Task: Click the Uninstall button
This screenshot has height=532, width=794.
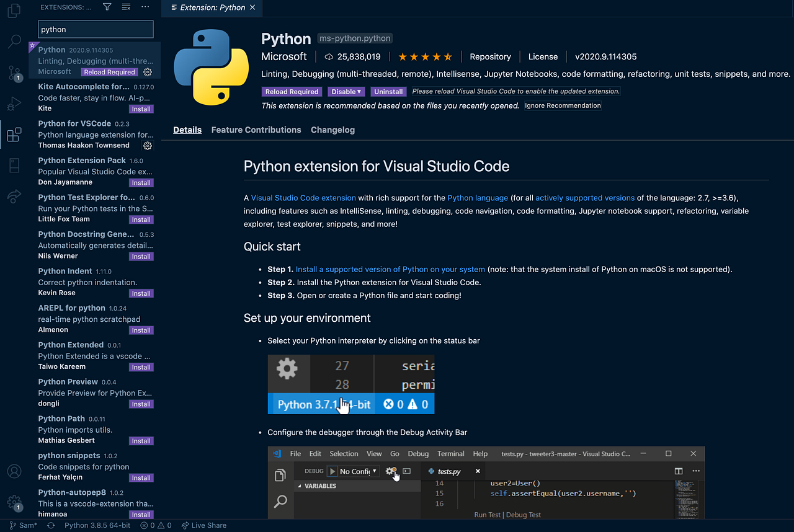Action: tap(388, 92)
